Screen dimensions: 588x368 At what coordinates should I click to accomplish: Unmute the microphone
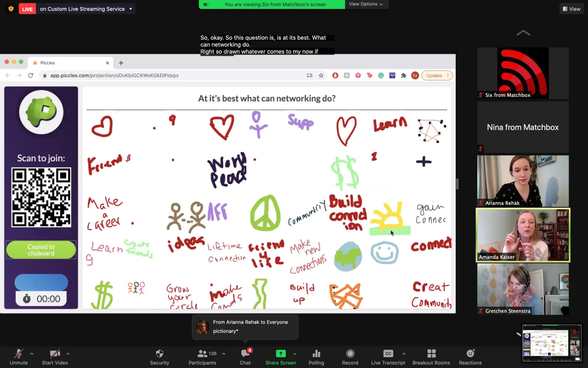pos(19,354)
